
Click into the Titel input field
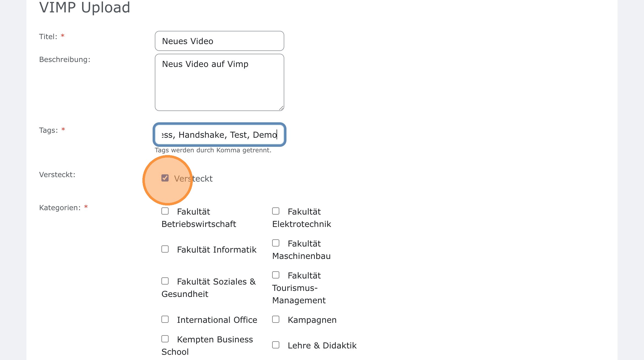(x=219, y=41)
